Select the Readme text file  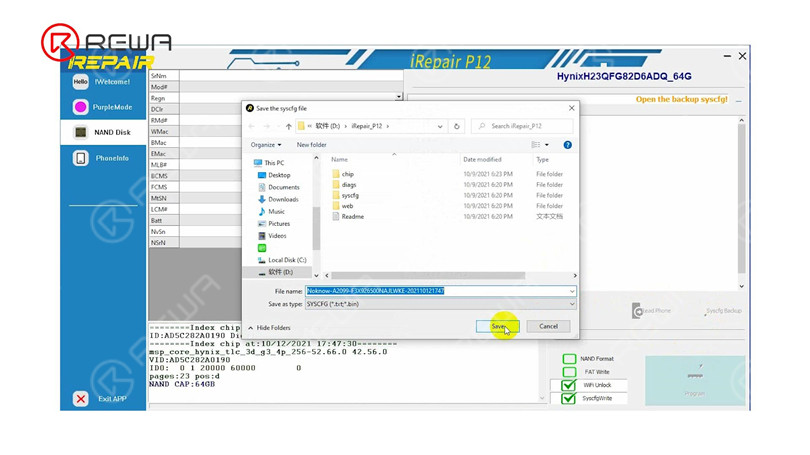[348, 216]
